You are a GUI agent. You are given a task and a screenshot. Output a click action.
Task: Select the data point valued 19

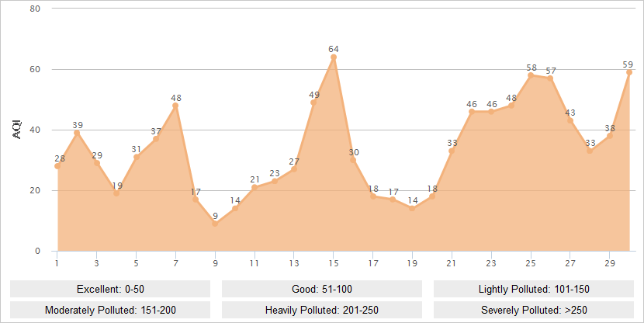116,193
